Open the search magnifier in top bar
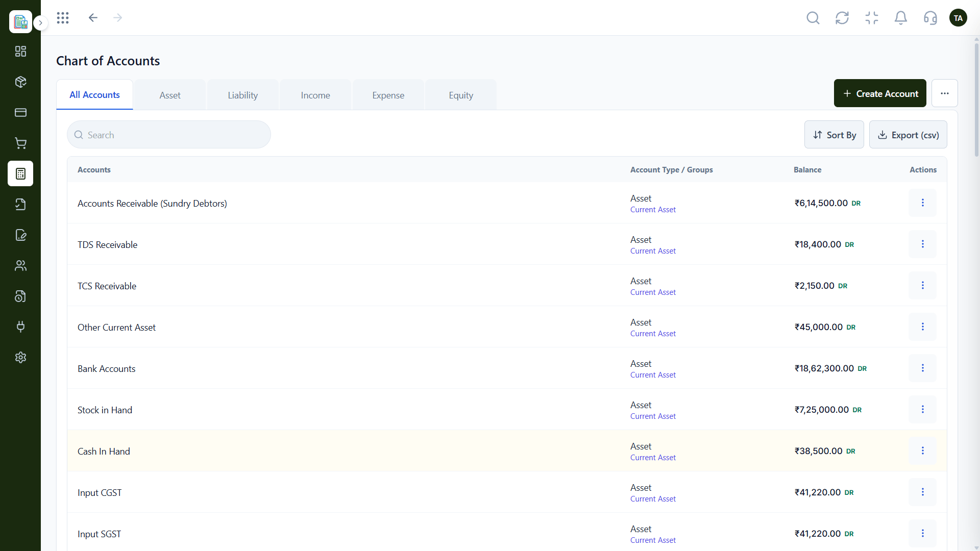 813,18
